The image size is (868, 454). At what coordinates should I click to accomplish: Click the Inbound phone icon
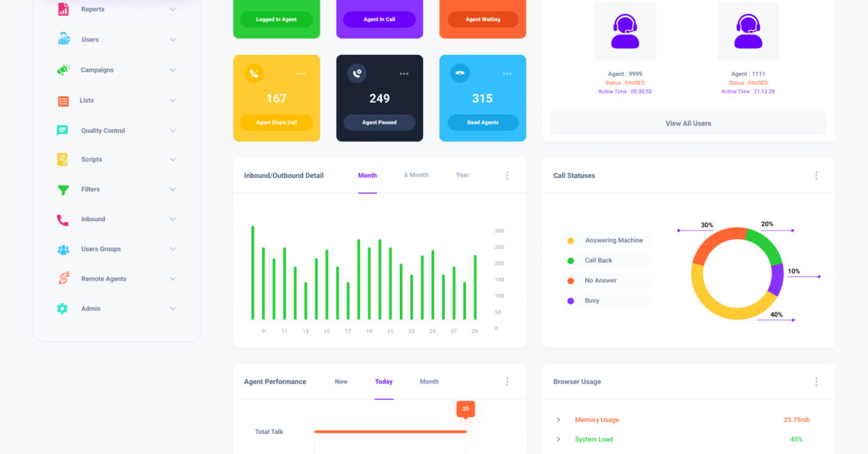pyautogui.click(x=64, y=220)
